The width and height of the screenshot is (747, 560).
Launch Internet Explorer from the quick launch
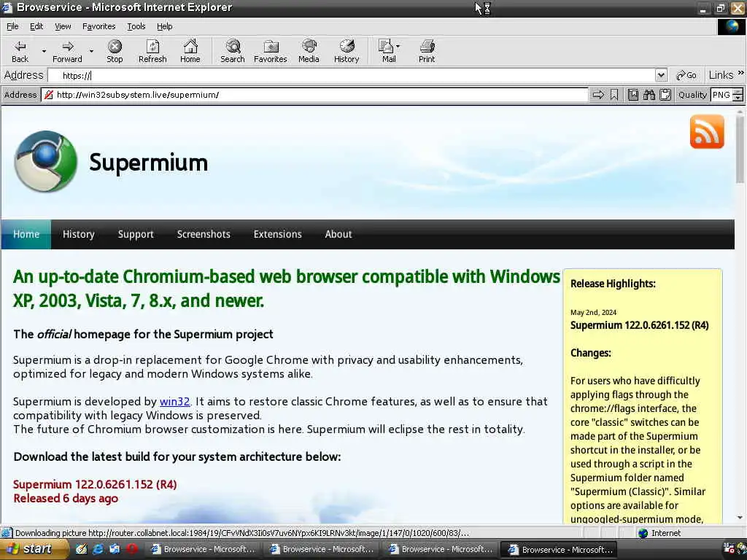pyautogui.click(x=98, y=549)
